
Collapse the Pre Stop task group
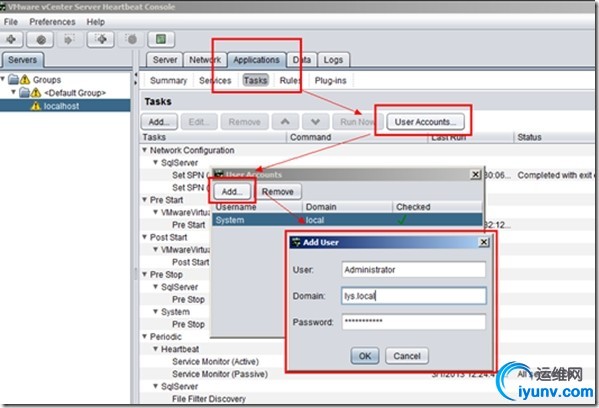[145, 274]
